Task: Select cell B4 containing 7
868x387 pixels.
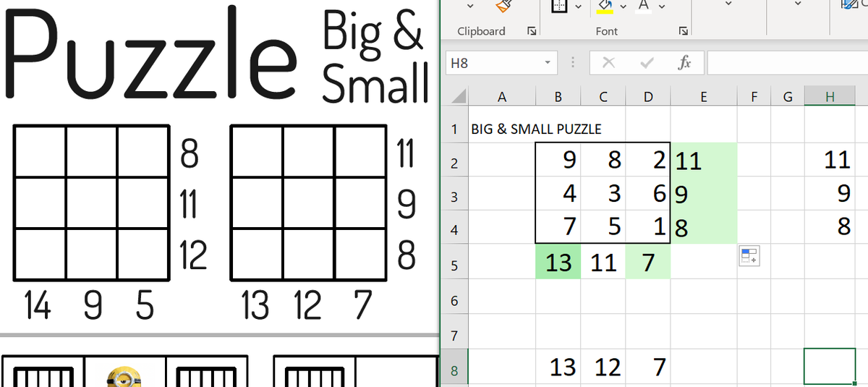Action: coord(558,227)
